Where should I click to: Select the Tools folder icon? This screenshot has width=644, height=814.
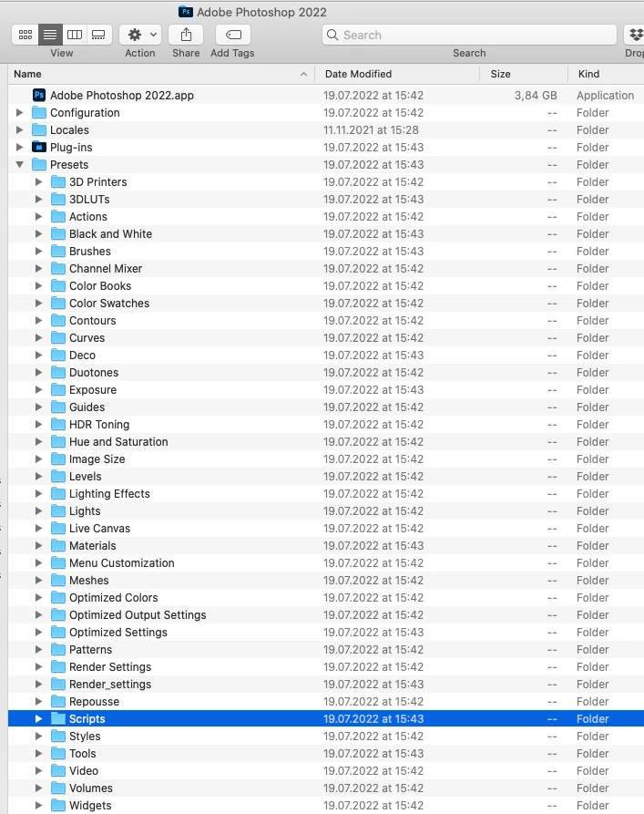pos(58,754)
